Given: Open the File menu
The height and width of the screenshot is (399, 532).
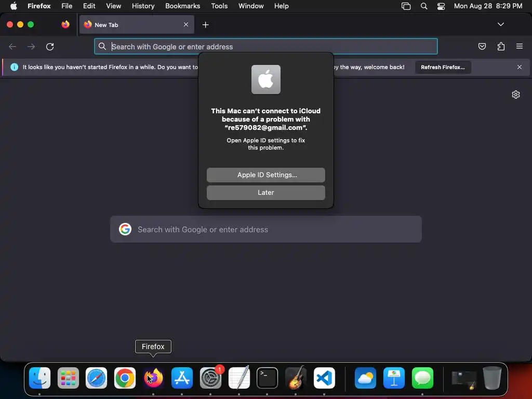Looking at the screenshot, I should click(67, 6).
